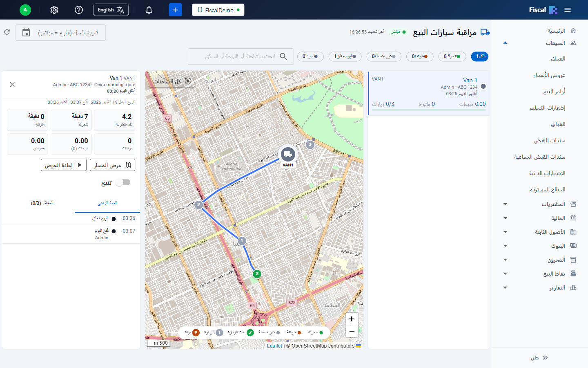Screen dimensions: 588x368
Task: Open الفواتير in the sales menu
Action: point(557,124)
